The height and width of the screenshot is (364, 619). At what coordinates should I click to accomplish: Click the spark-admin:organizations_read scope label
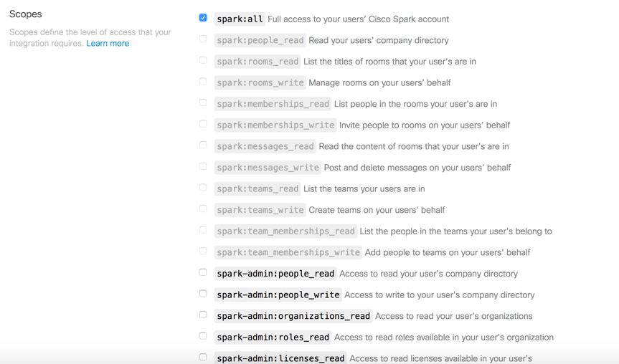[x=293, y=316]
